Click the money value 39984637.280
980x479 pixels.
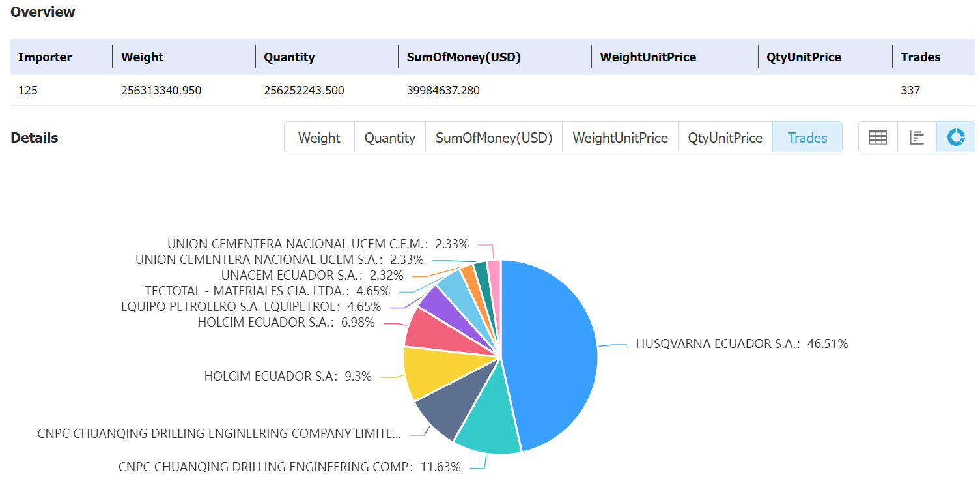(443, 91)
